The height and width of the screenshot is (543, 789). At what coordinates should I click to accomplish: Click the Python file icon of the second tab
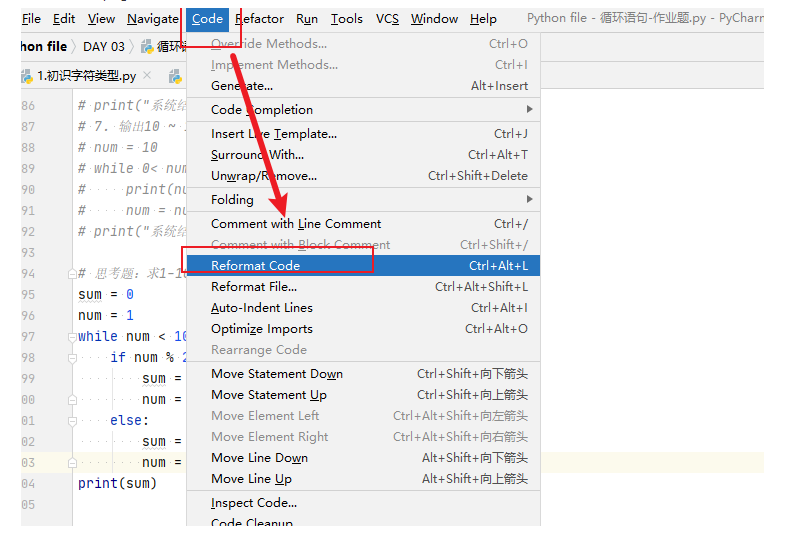coord(175,76)
